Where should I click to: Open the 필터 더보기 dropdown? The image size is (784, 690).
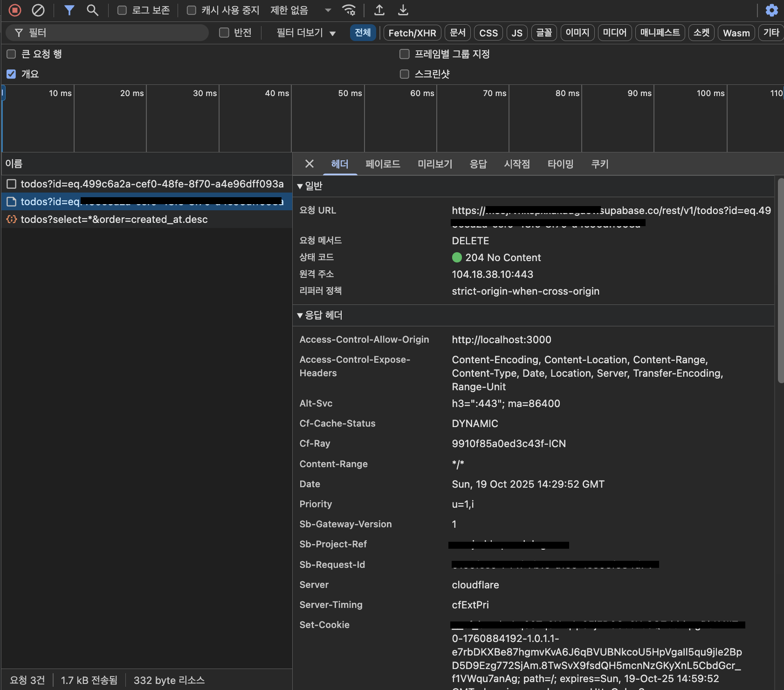306,33
